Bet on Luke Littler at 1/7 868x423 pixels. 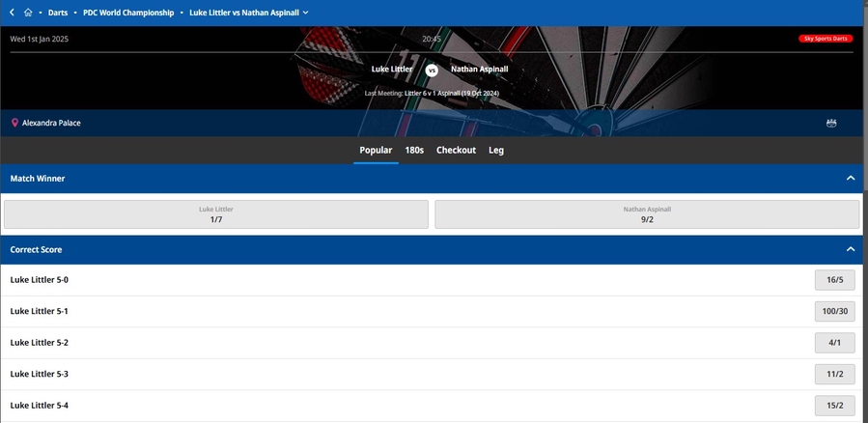point(216,214)
